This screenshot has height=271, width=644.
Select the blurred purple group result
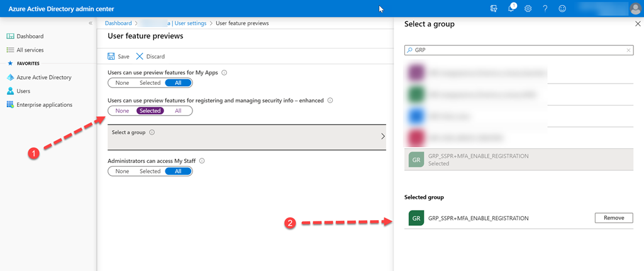point(518,73)
